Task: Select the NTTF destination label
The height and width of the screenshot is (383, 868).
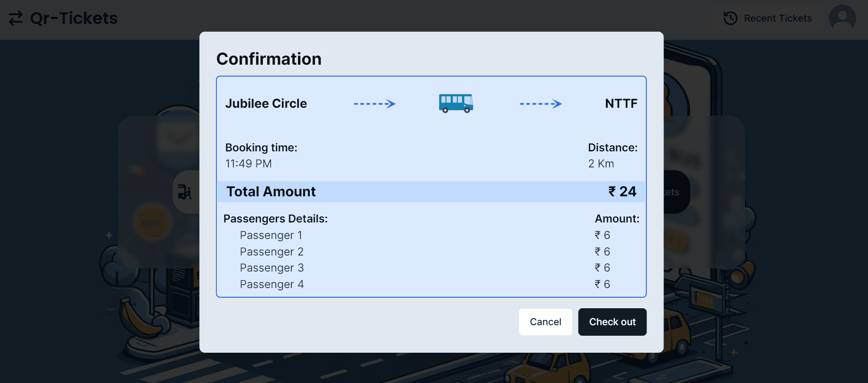Action: pyautogui.click(x=621, y=104)
